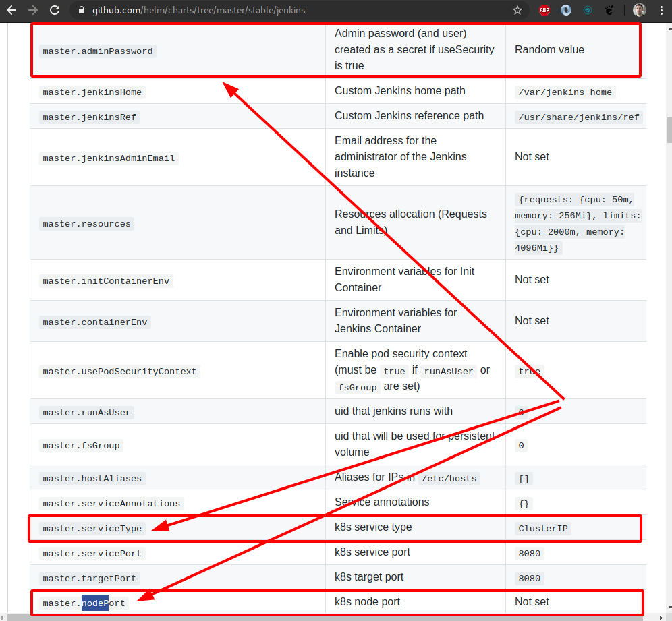
Task: Click 'Not set' for master.containerEnv
Action: coord(532,321)
